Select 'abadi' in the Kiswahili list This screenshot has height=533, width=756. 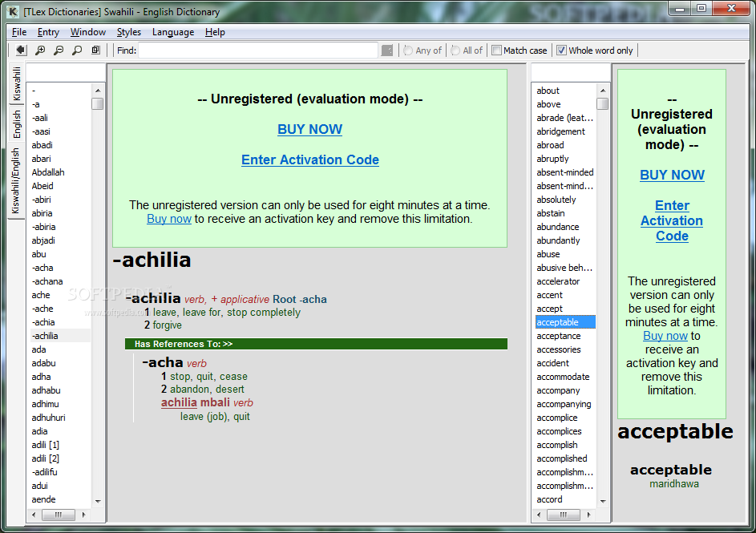[42, 145]
